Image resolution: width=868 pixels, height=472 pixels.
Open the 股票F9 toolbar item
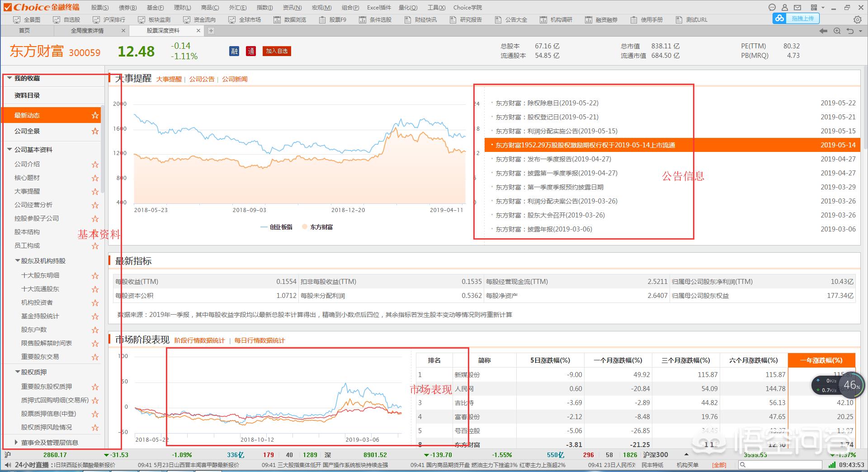click(332, 19)
